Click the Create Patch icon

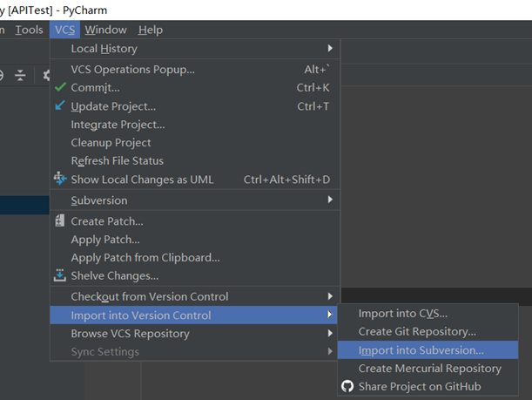[x=60, y=220]
